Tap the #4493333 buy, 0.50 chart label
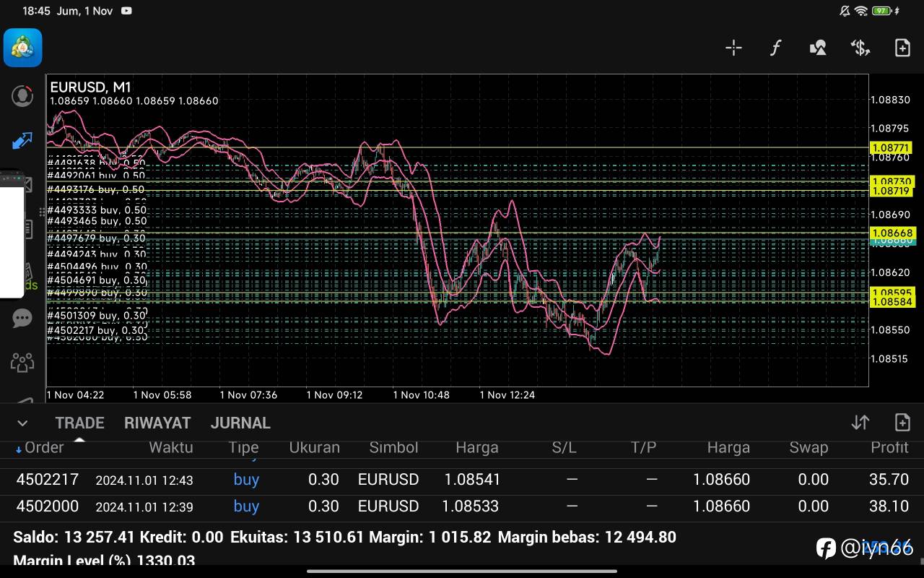This screenshot has width=924, height=578. 97,210
